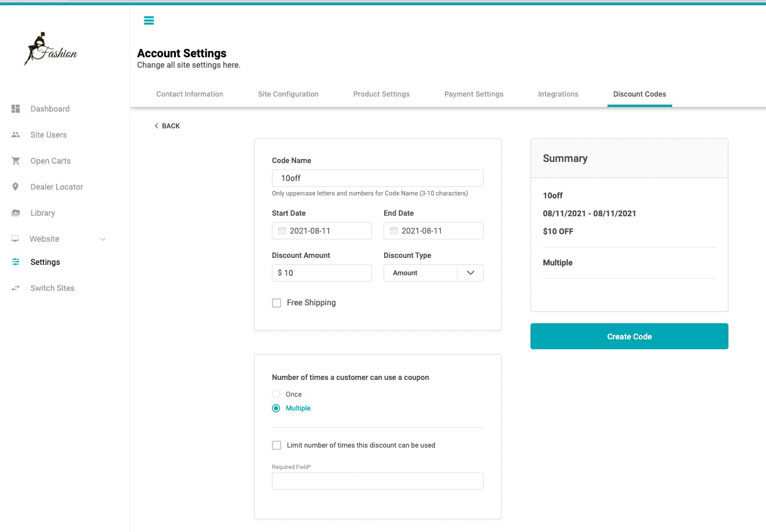Go back using the BACK link
766x532 pixels.
(x=167, y=126)
